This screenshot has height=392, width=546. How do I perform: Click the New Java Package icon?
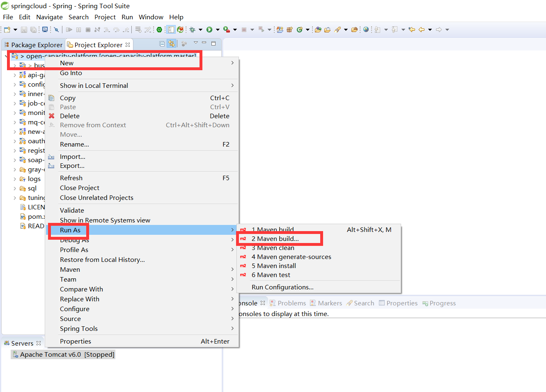pyautogui.click(x=289, y=30)
